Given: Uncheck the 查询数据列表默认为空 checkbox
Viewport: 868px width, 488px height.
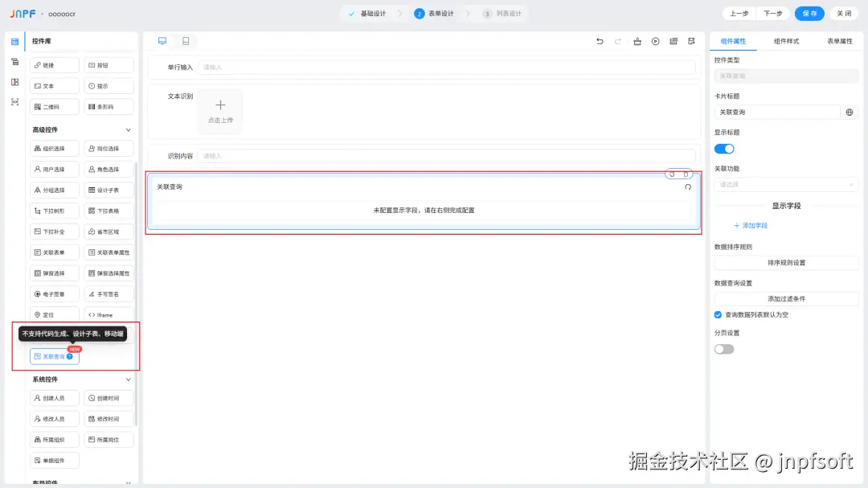Looking at the screenshot, I should coord(718,315).
